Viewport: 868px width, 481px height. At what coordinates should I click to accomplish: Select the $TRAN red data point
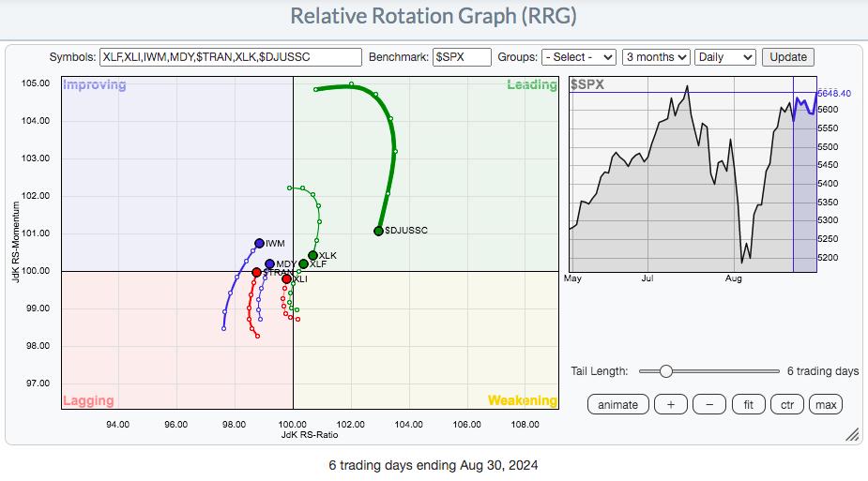[x=256, y=272]
